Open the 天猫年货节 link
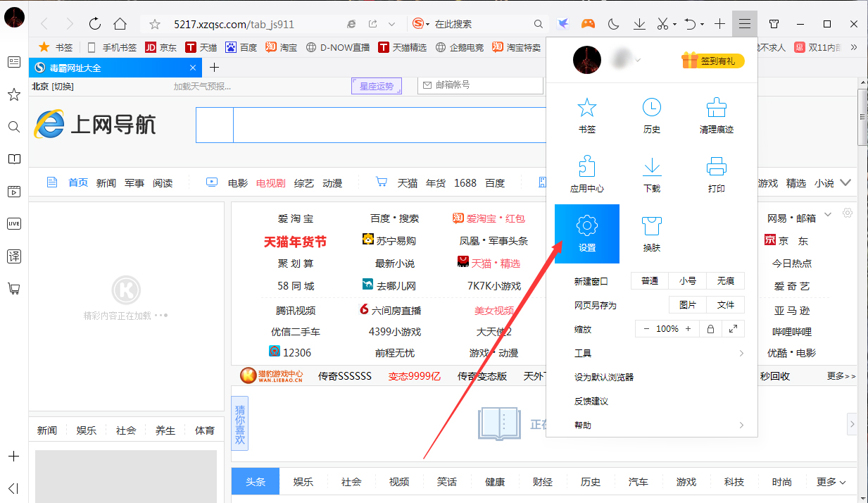 click(296, 241)
